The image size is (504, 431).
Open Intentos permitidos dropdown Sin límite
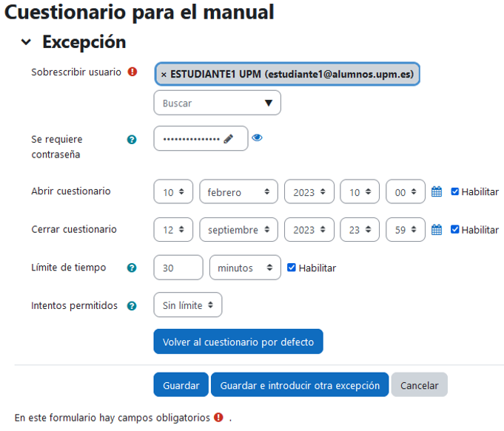click(x=188, y=305)
